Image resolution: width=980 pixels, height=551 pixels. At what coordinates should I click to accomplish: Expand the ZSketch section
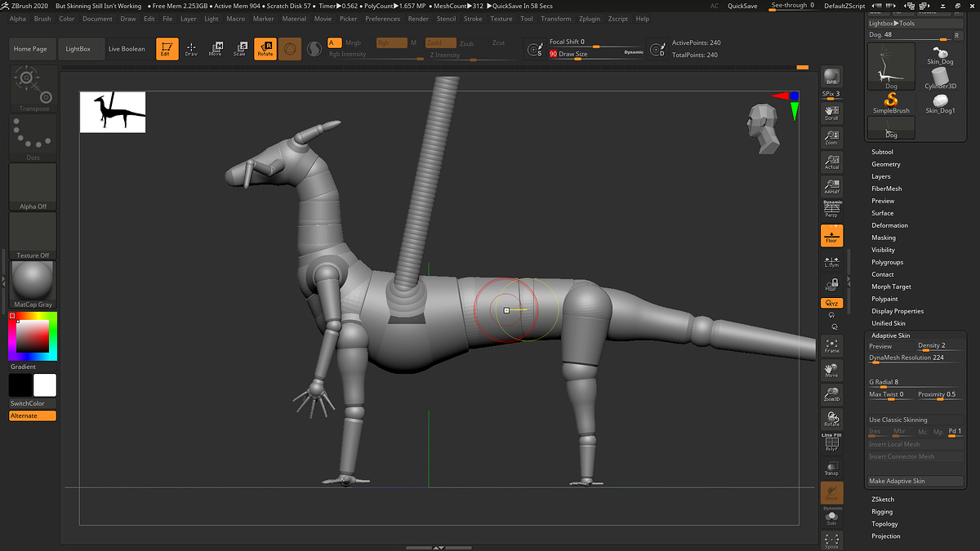point(883,500)
